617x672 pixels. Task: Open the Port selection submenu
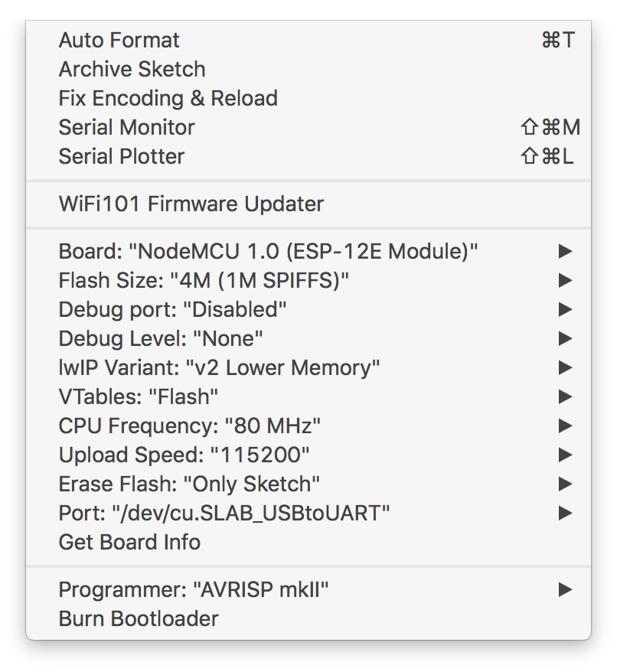tap(224, 513)
